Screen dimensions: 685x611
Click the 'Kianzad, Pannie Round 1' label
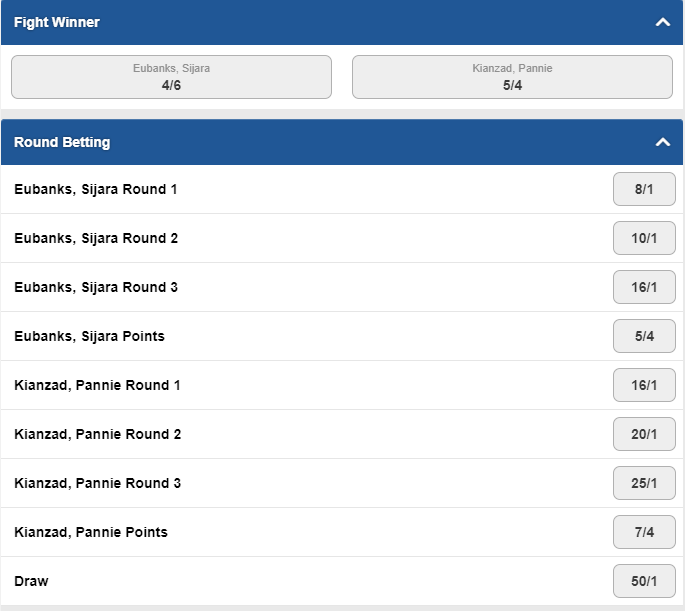(x=97, y=385)
